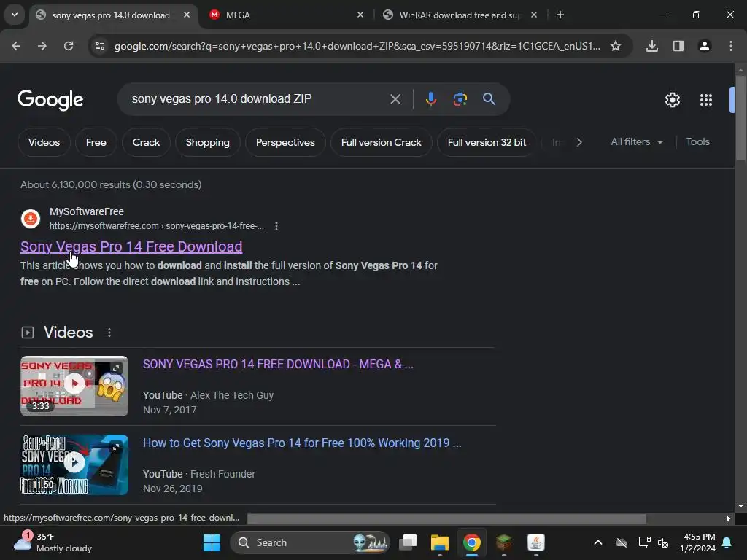Switch to the MEGA tab
Viewport: 747px width, 560px height.
click(x=285, y=15)
